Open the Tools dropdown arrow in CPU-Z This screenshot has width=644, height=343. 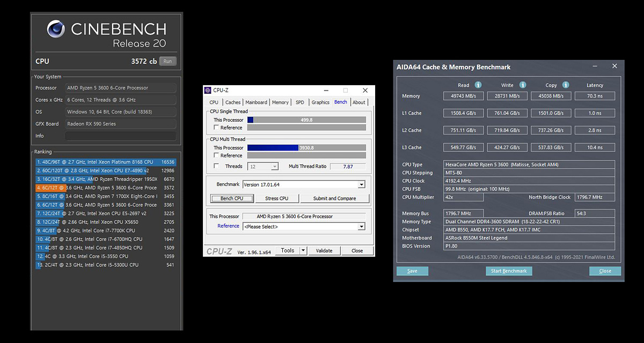[x=303, y=250]
